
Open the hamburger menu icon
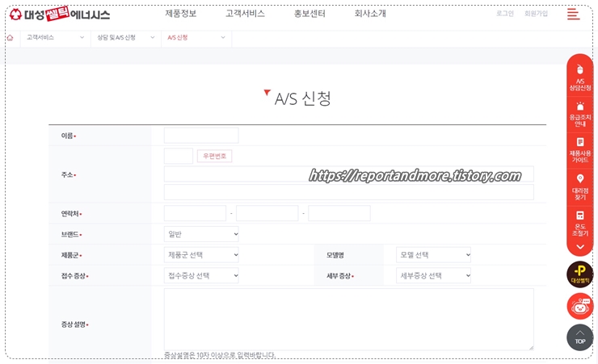[573, 14]
